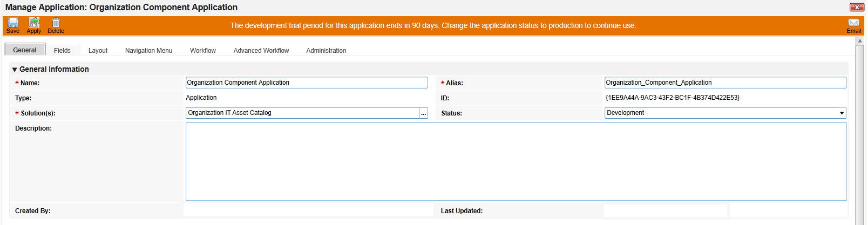Click the vertical scrollbar up arrow

tap(860, 41)
